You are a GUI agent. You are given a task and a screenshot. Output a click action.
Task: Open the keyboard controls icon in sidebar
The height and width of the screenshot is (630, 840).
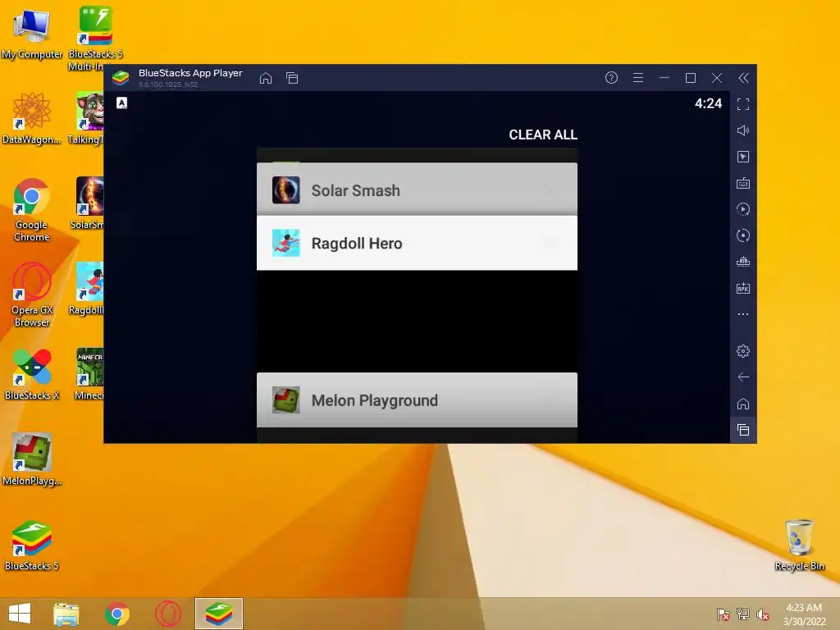point(743,183)
